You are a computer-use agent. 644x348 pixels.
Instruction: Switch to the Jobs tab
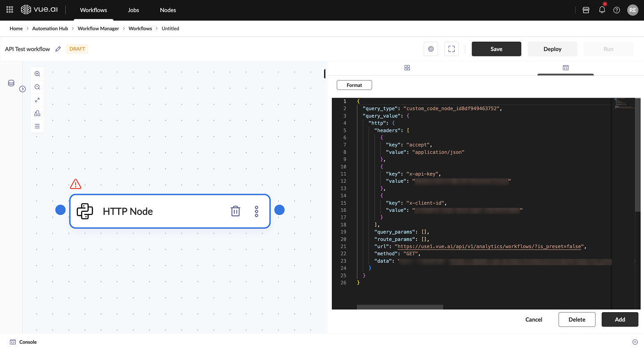[x=133, y=10]
